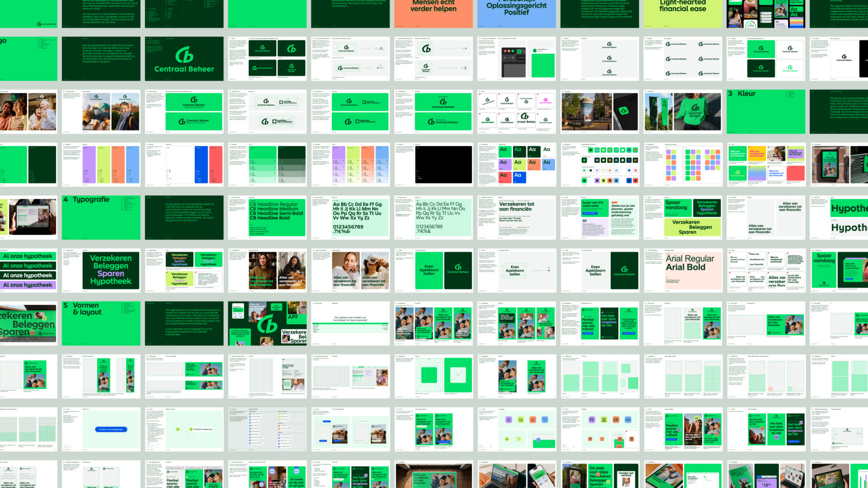The image size is (868, 488).
Task: Open the dark green slide with large Centraal Beheer logo
Action: tap(184, 59)
